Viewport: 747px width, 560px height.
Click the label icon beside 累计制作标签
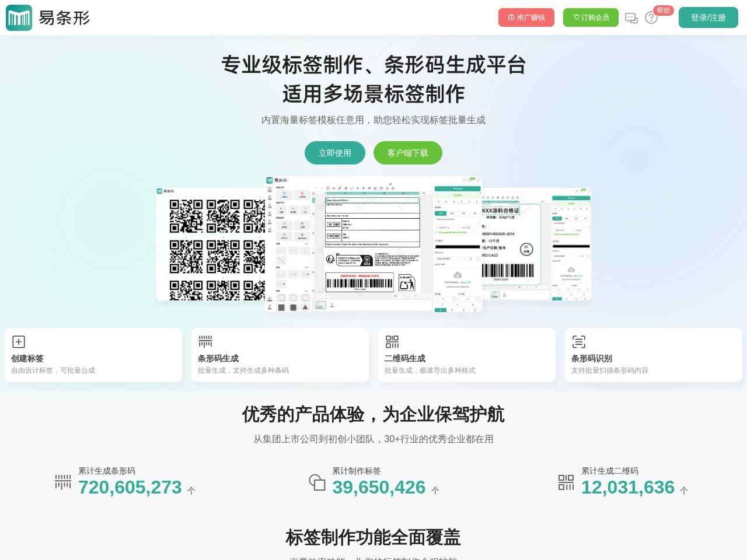coord(317,482)
